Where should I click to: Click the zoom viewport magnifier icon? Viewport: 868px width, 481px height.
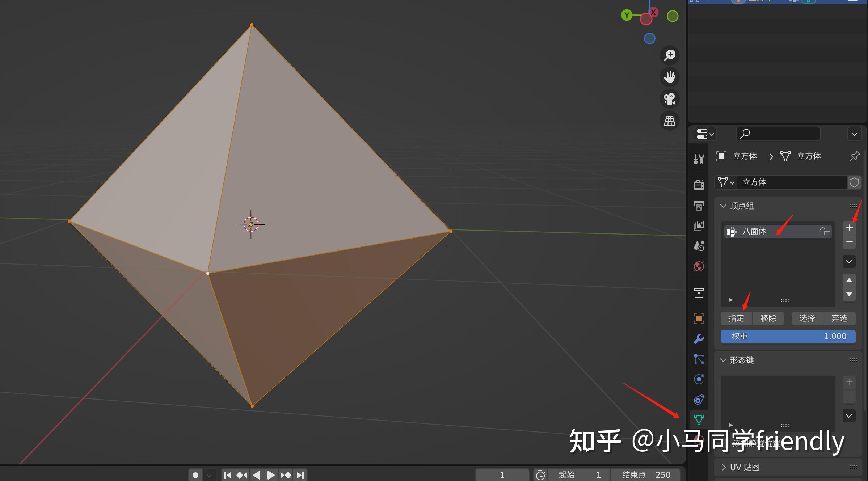(669, 55)
